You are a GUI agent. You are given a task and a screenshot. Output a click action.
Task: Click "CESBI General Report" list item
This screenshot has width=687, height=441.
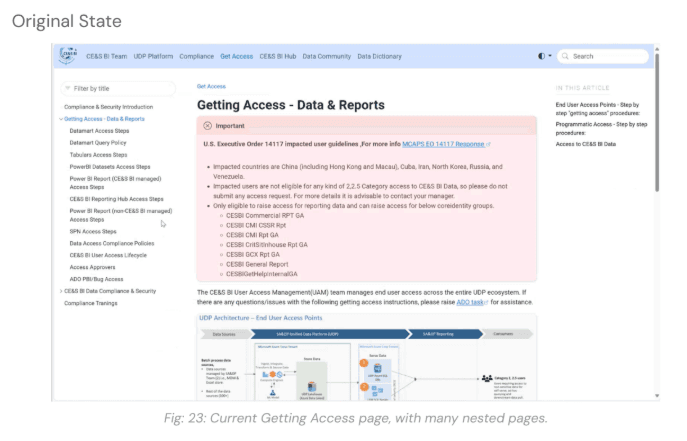pyautogui.click(x=257, y=264)
